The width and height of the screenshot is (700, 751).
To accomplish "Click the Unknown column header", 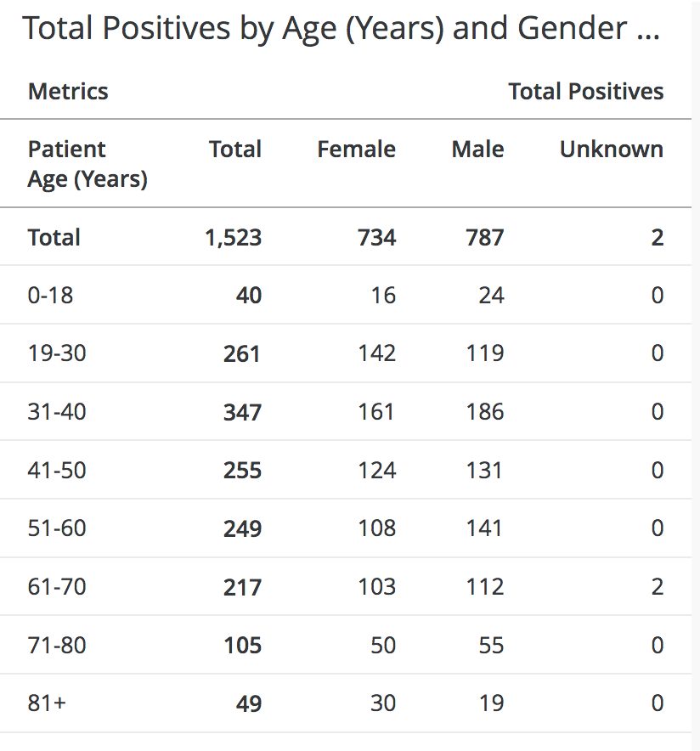I will 611,150.
